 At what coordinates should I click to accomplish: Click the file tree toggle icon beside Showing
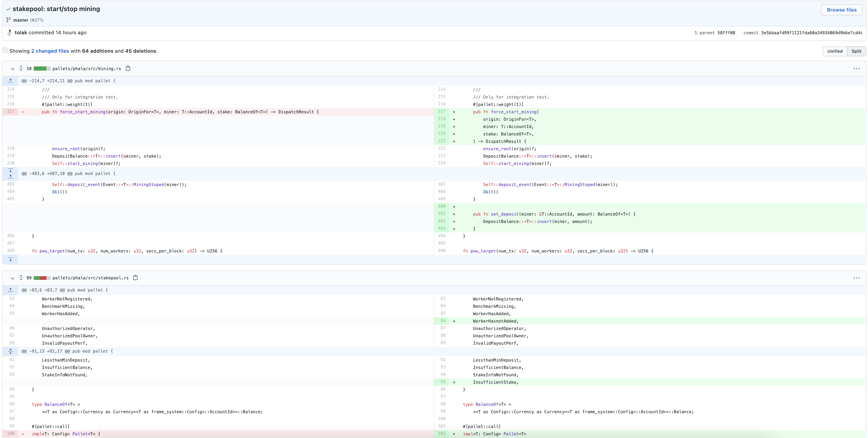[x=5, y=51]
